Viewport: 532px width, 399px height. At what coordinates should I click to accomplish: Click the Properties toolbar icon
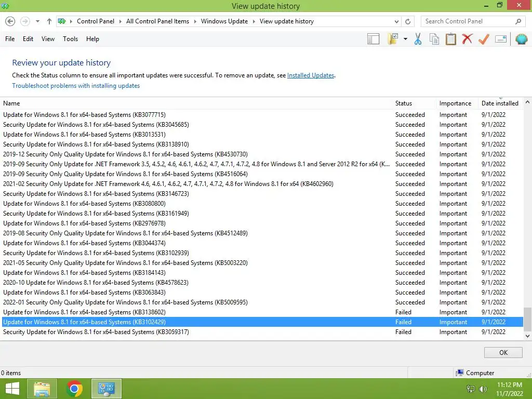tap(501, 39)
